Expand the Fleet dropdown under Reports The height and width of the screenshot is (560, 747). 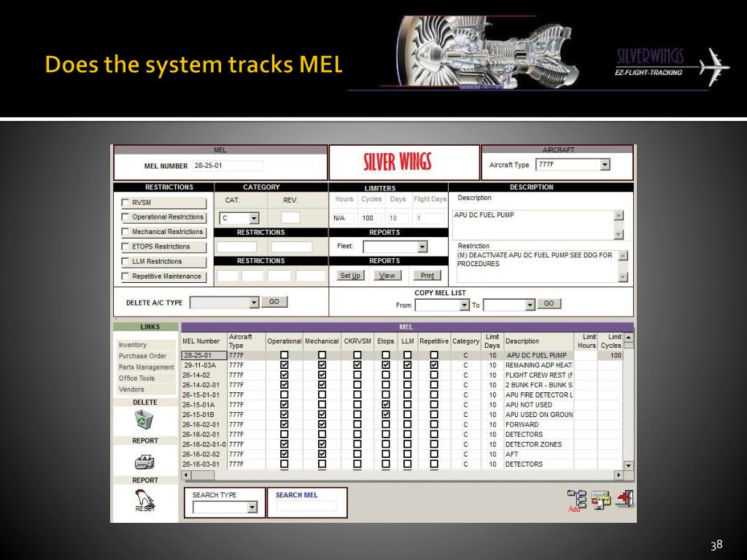click(x=422, y=246)
